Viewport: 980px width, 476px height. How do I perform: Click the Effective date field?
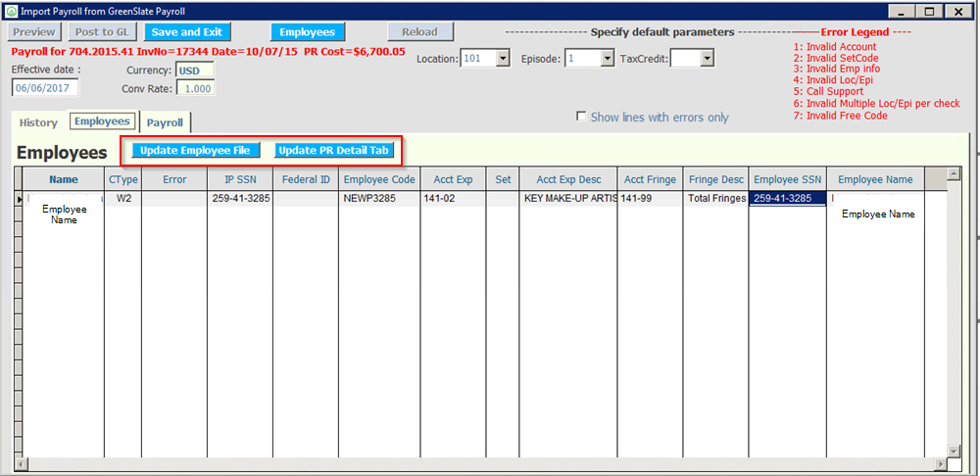pyautogui.click(x=45, y=88)
